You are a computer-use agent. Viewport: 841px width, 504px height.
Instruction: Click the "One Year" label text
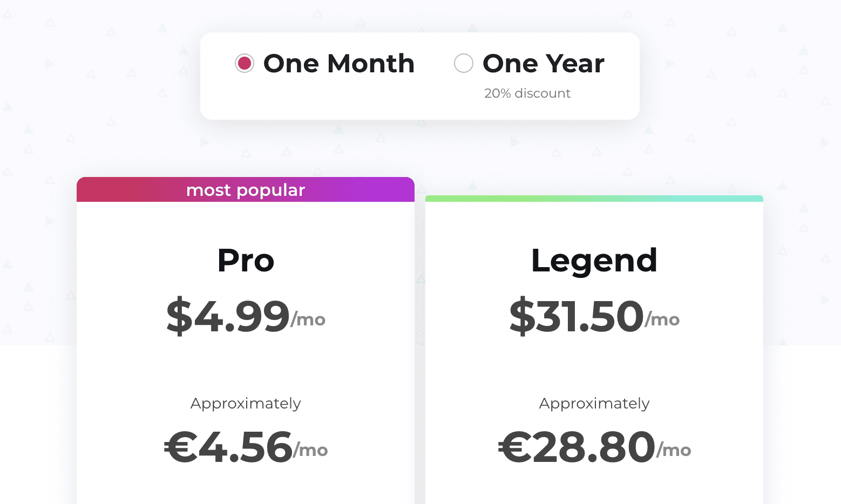543,64
